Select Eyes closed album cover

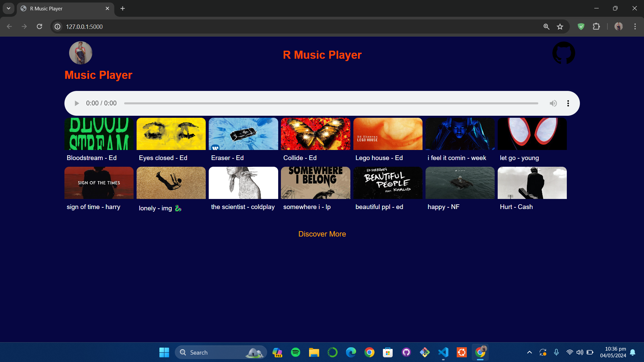171,134
